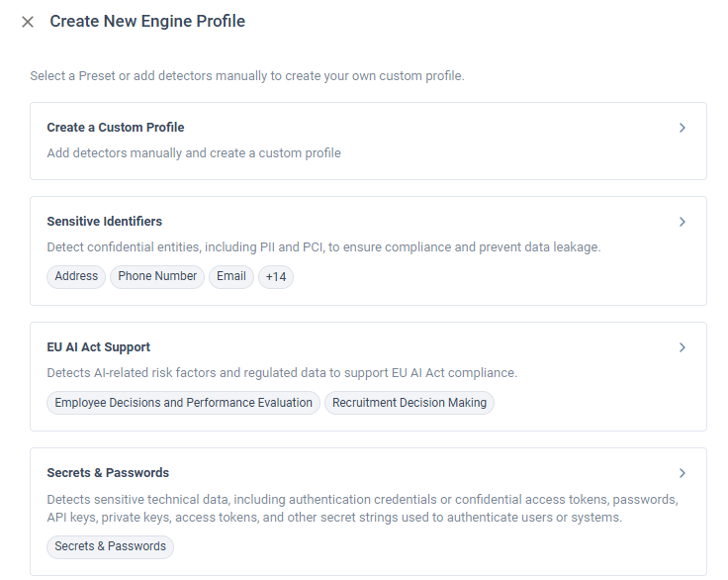Click the Phone Number detector chip
Viewport: 728px width, 580px height.
pos(157,277)
